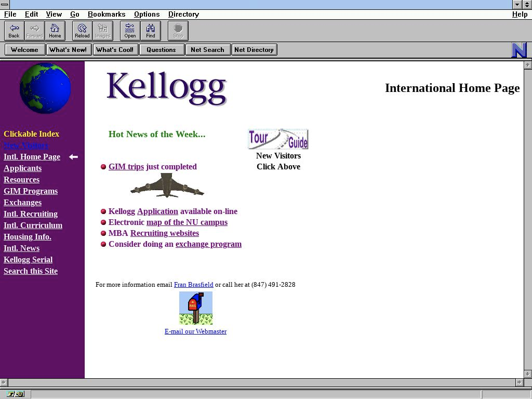
Task: Click the Back toolbar icon
Action: 14,31
